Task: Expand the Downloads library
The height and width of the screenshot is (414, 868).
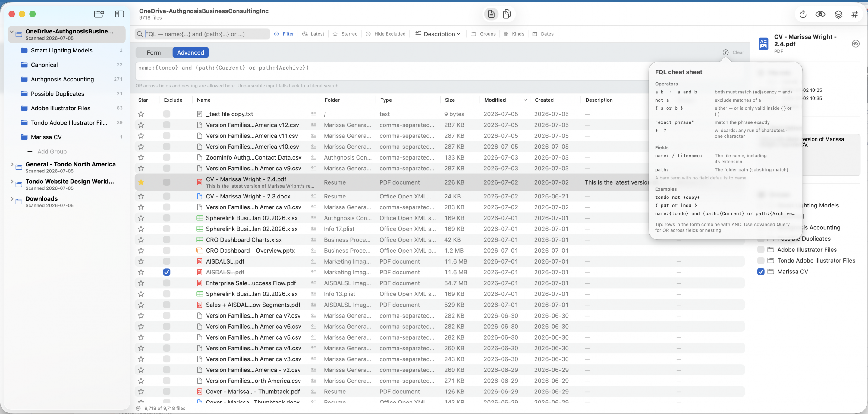Action: pos(12,199)
